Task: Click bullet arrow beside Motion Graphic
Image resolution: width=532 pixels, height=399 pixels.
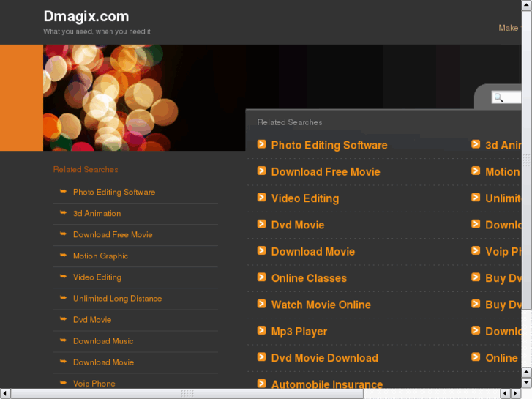Action: click(x=63, y=255)
